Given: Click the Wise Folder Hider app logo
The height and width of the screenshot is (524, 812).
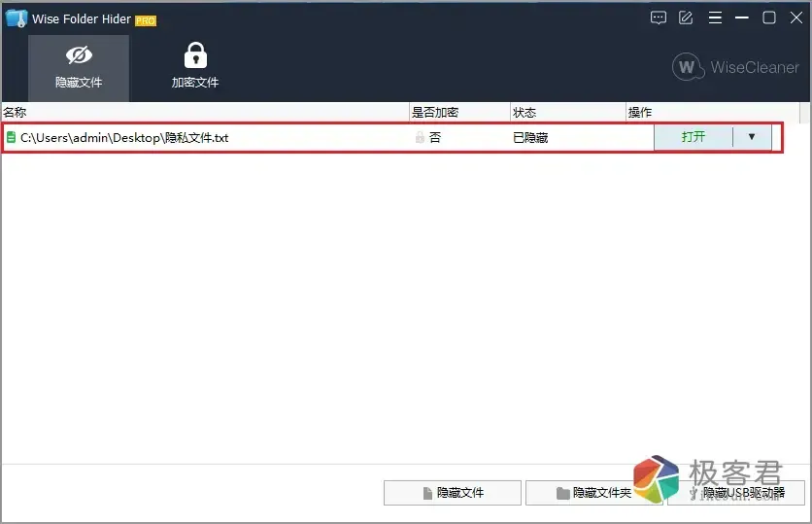Looking at the screenshot, I should pos(17,18).
